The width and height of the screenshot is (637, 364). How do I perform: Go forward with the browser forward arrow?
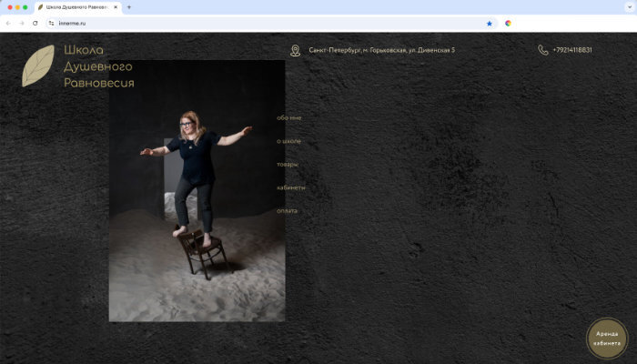coord(22,23)
